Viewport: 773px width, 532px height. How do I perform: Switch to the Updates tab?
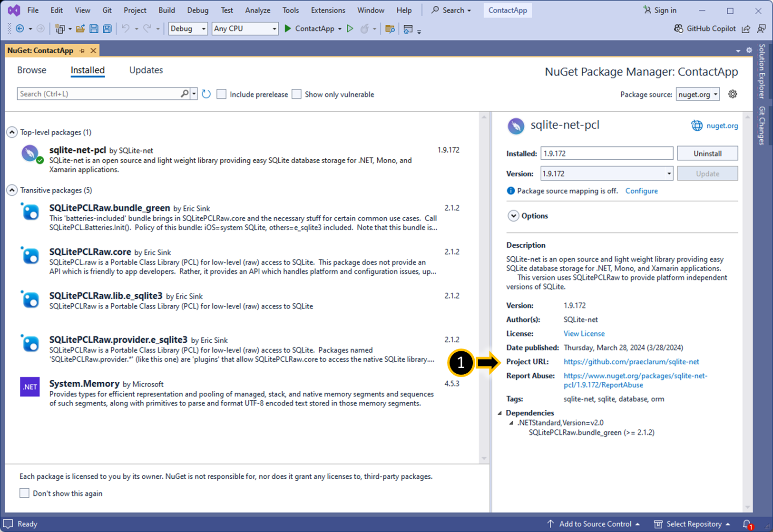point(146,70)
